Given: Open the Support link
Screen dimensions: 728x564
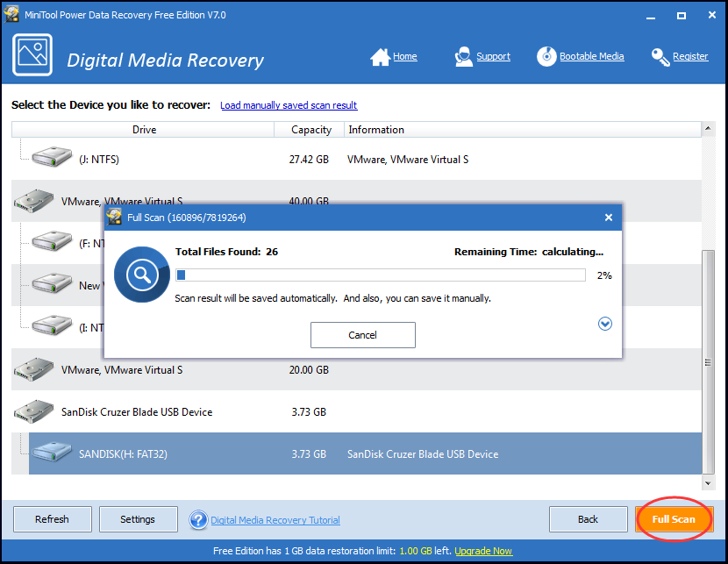Looking at the screenshot, I should click(493, 57).
